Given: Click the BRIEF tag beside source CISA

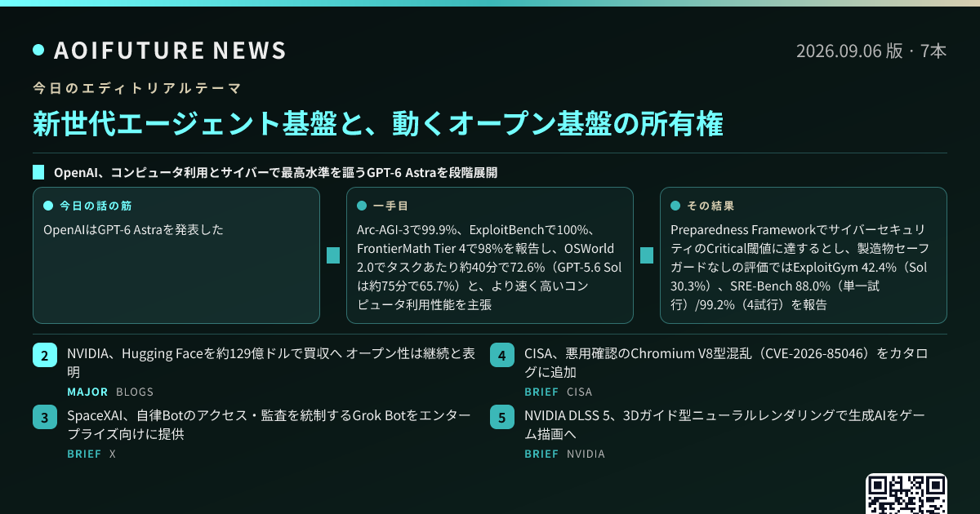Looking at the screenshot, I should (541, 392).
